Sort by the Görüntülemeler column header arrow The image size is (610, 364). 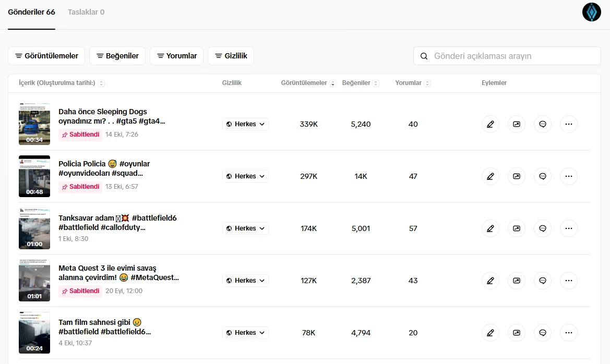[x=333, y=83]
